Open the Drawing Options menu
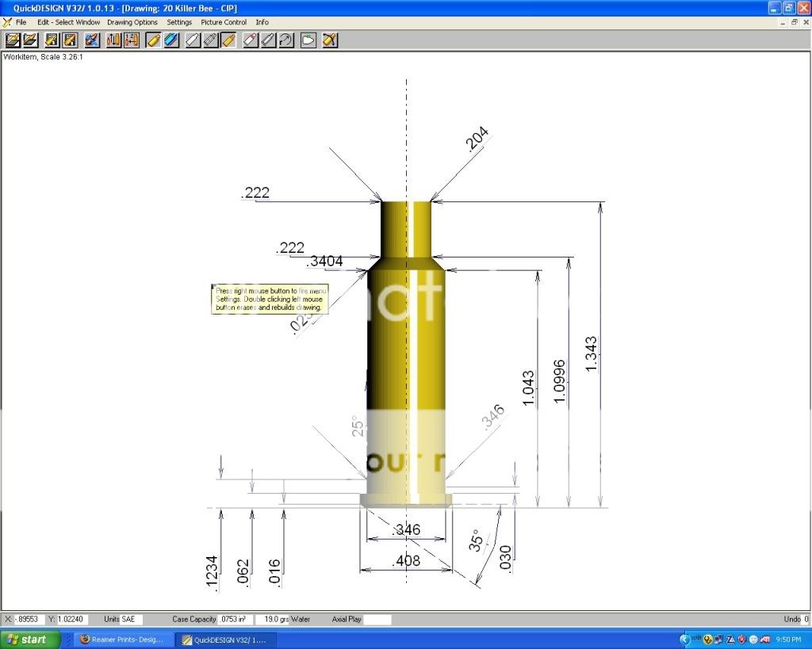Image resolution: width=812 pixels, height=649 pixels. 132,22
